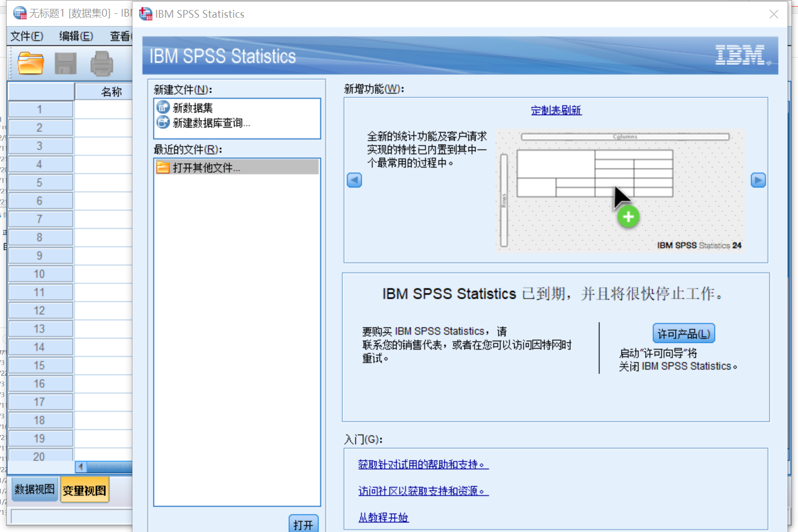798x532 pixels.
Task: Click SPSS icon in main window title
Action: coord(20,13)
